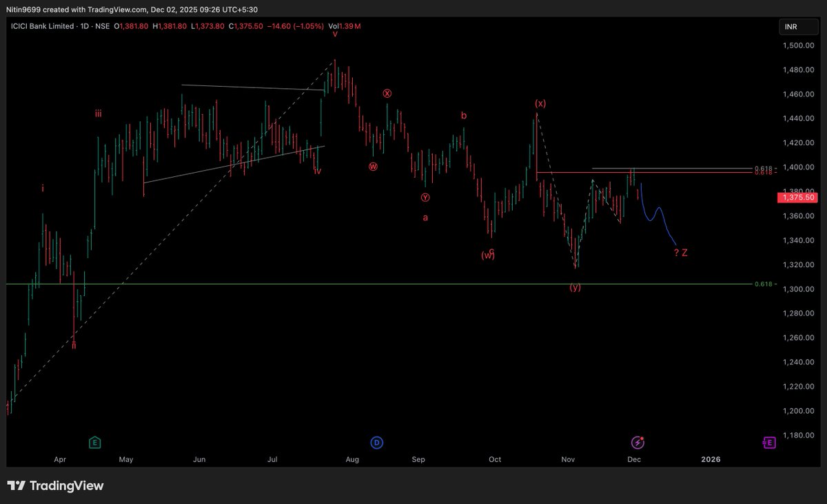Click the red 'v' wave label at the peak
This screenshot has height=504, width=827.
pyautogui.click(x=335, y=33)
